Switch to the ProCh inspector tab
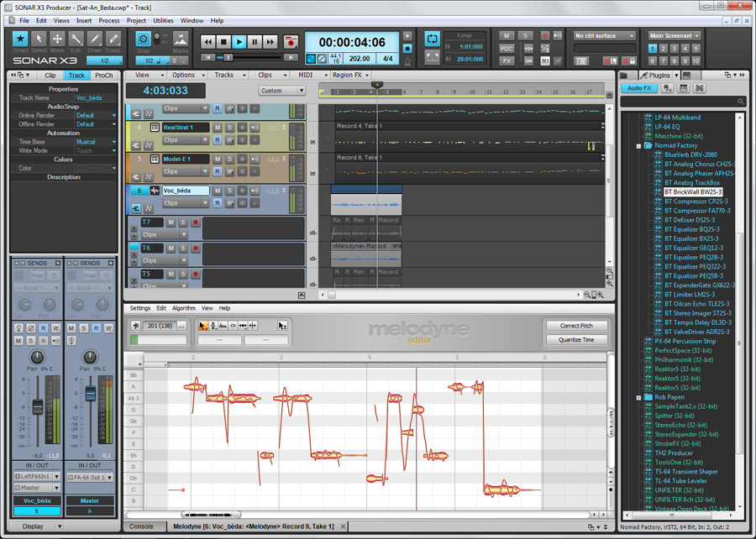756x539 pixels. click(103, 76)
